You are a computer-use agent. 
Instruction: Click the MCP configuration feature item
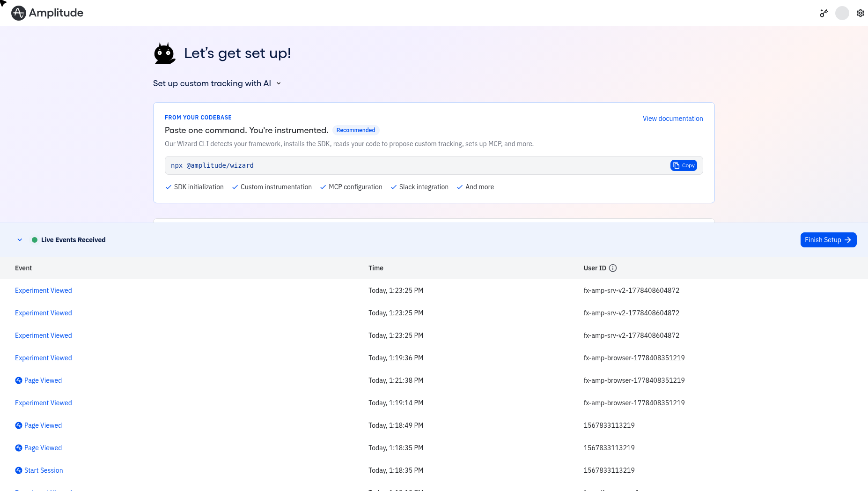coord(351,187)
